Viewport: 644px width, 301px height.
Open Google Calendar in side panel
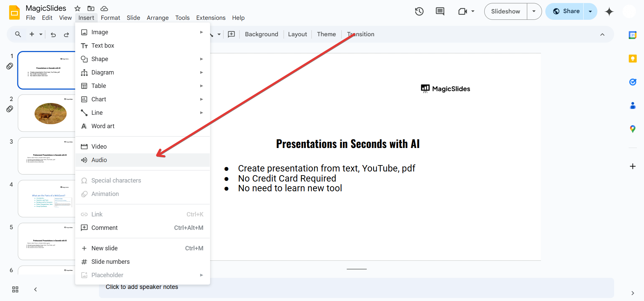pos(633,35)
